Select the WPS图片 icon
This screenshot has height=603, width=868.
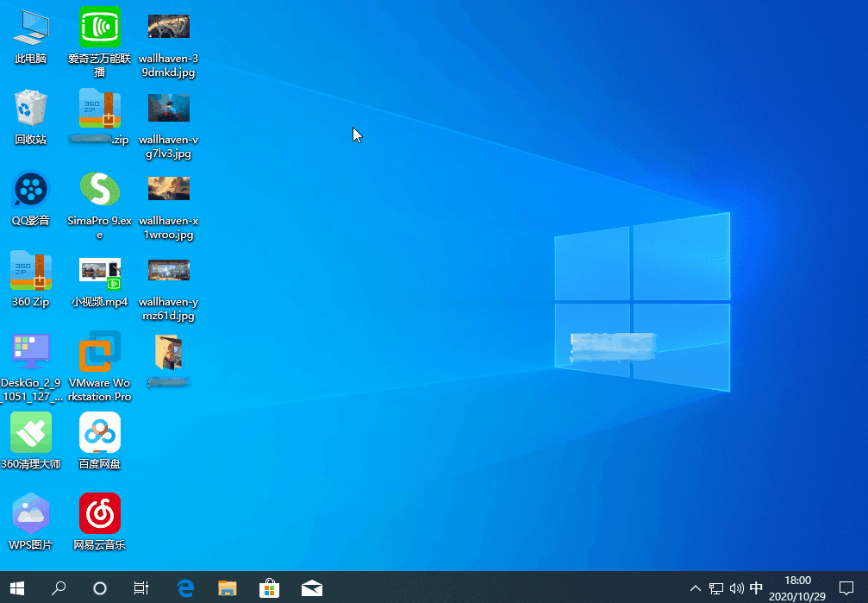(x=30, y=522)
